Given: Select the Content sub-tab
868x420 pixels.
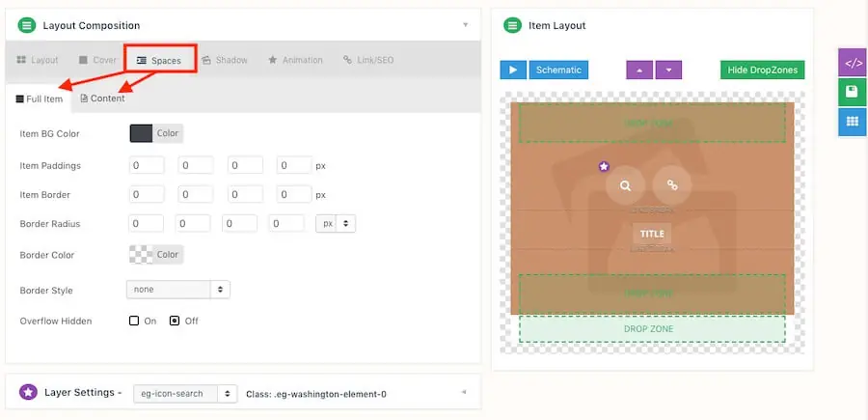Looking at the screenshot, I should tap(103, 98).
